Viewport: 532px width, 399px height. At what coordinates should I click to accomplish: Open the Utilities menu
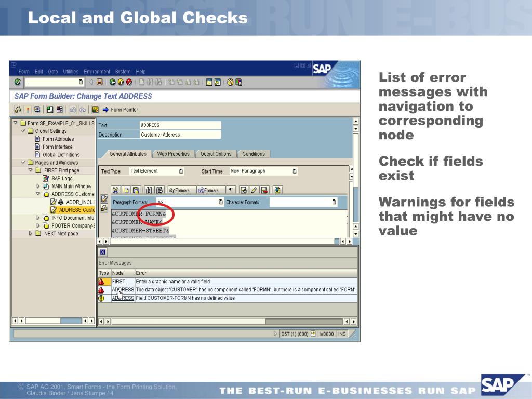(x=71, y=72)
